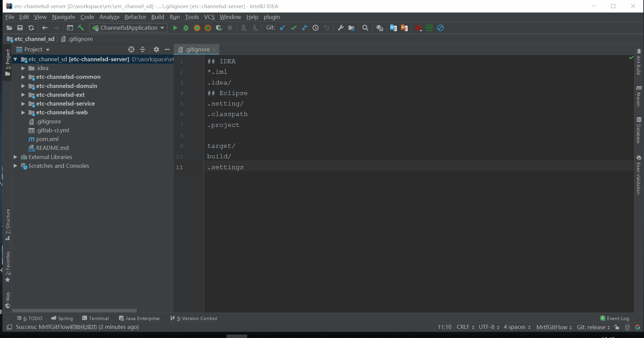Viewport: 644px width, 338px height.
Task: Expand the etc-channelsd-web module
Action: click(23, 113)
